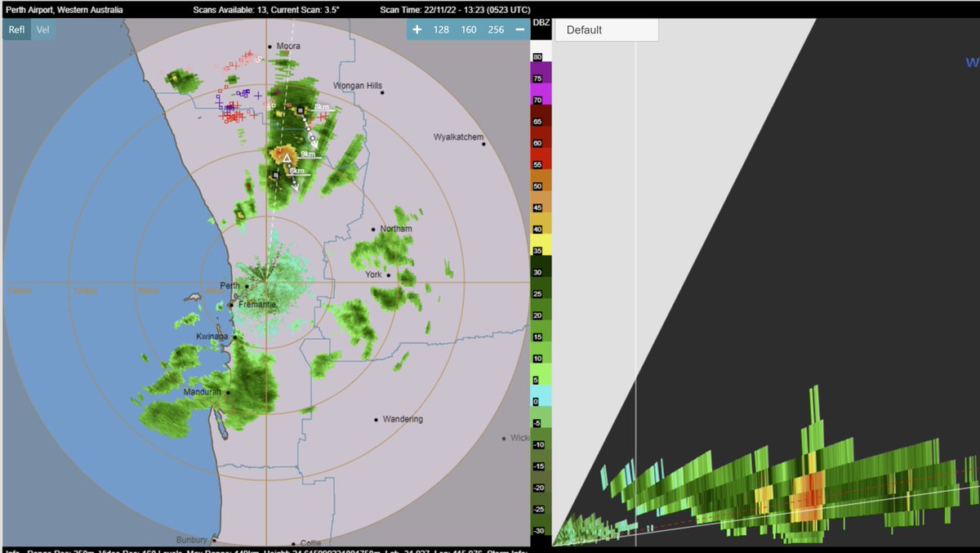This screenshot has width=980, height=553.
Task: Click the Bunbury label
Action: [x=193, y=540]
